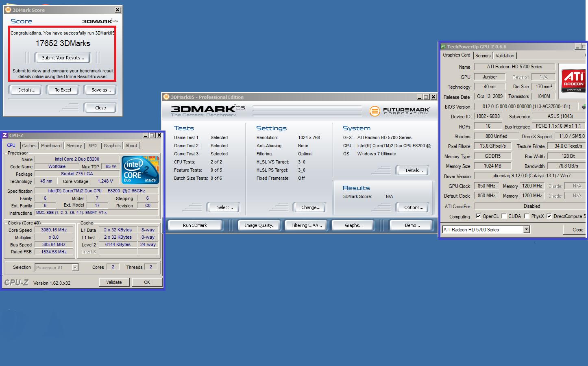Open the graphics card selector dropdown in GPU-Z
588x366 pixels.
526,229
